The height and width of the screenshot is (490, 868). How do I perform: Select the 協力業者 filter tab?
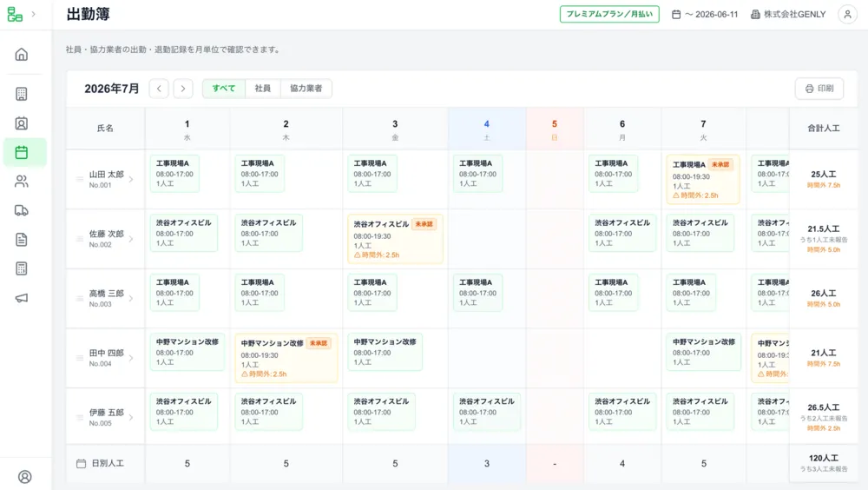tap(306, 89)
